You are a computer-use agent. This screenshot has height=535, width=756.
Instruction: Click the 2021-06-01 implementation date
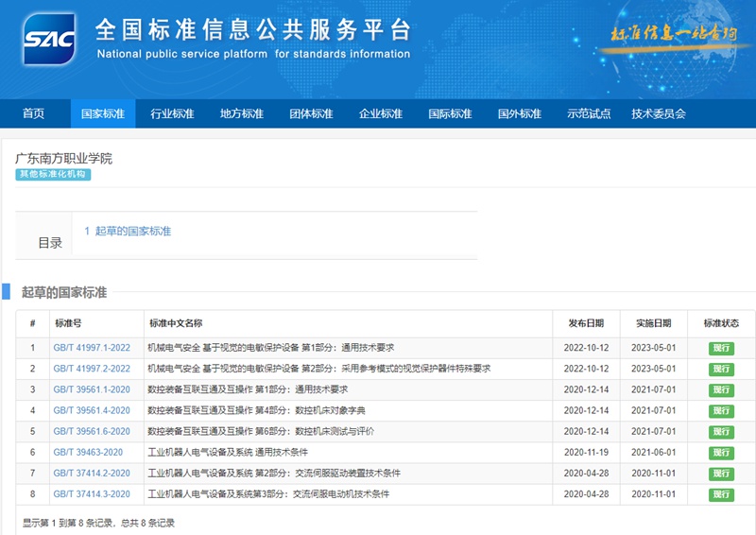(654, 453)
